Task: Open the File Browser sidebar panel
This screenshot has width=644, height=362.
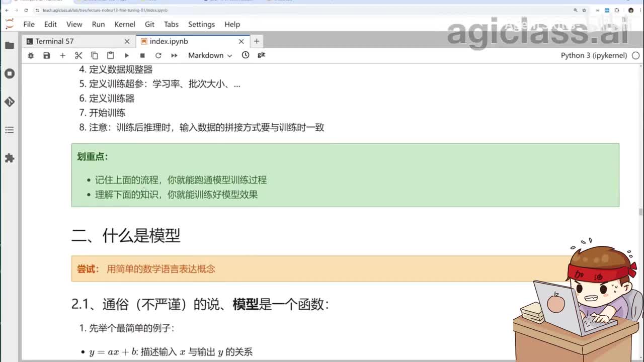Action: tap(9, 45)
